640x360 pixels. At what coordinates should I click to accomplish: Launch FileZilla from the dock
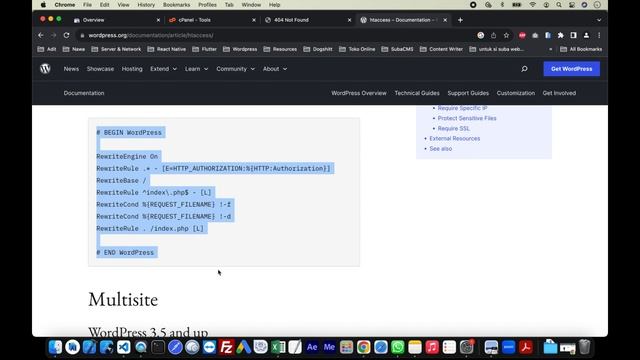[226, 347]
